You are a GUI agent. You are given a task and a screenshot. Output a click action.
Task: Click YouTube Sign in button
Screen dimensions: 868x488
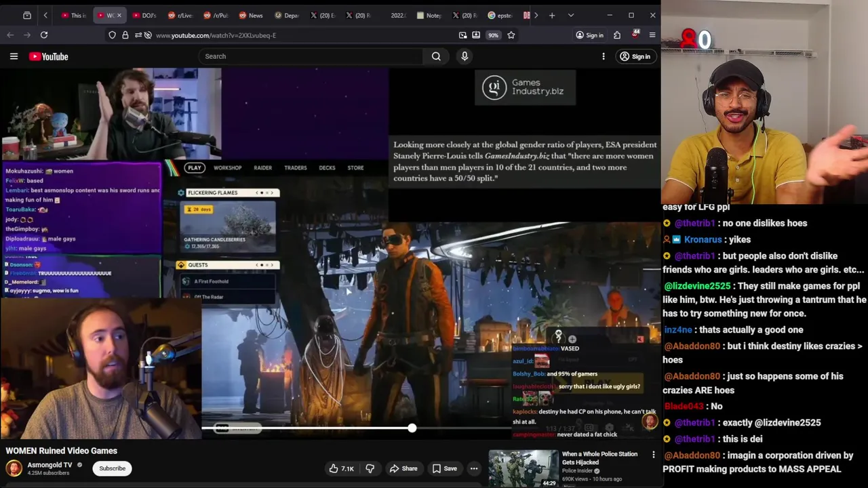pyautogui.click(x=635, y=56)
